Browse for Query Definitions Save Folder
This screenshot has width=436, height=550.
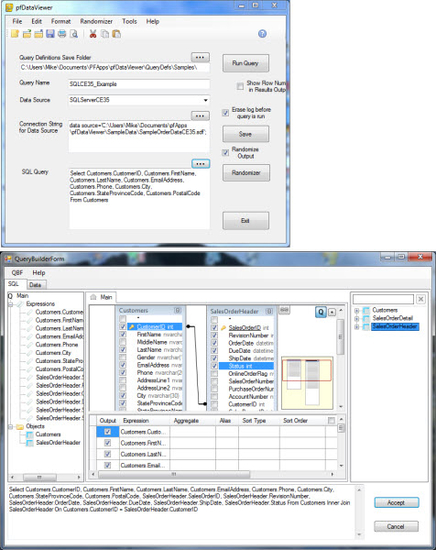(200, 57)
